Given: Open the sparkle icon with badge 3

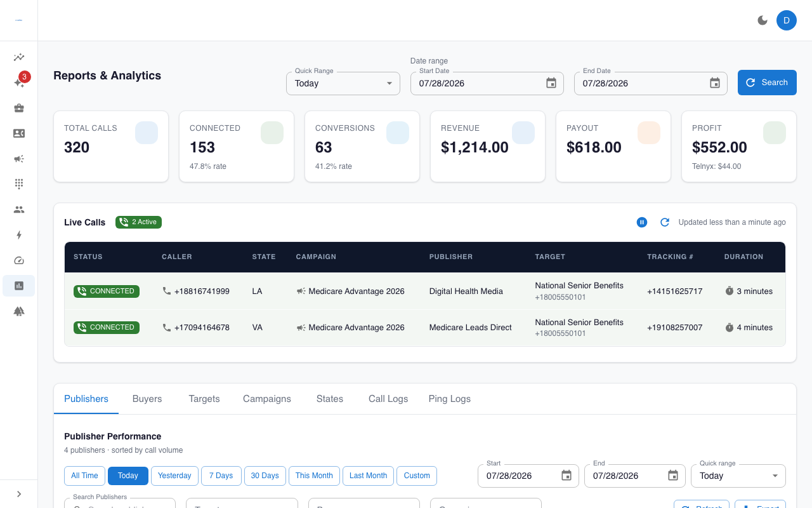Looking at the screenshot, I should coord(19,83).
